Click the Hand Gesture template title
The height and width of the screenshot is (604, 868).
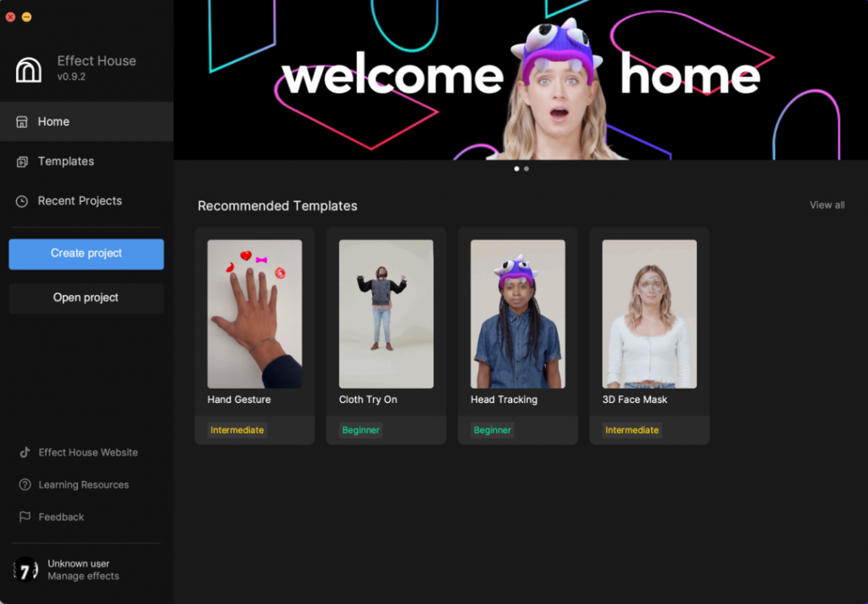point(239,400)
